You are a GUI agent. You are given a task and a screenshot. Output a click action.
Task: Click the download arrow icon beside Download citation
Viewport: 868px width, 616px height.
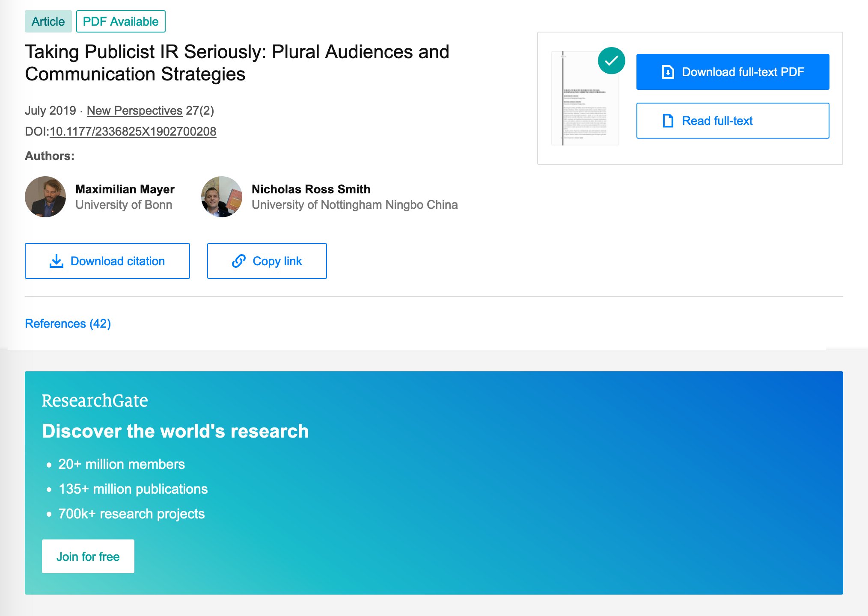click(56, 261)
